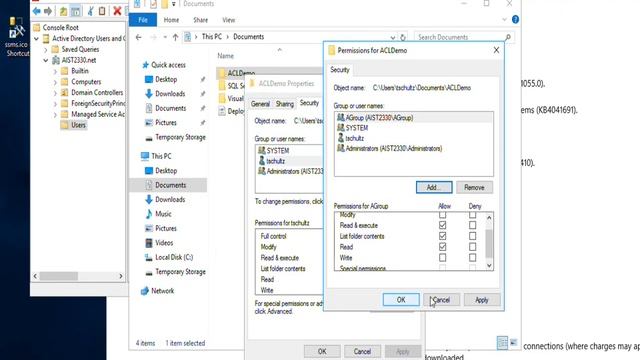Image resolution: width=640 pixels, height=360 pixels.
Task: Select Administrators in Permissions dialog list
Action: tap(413, 148)
